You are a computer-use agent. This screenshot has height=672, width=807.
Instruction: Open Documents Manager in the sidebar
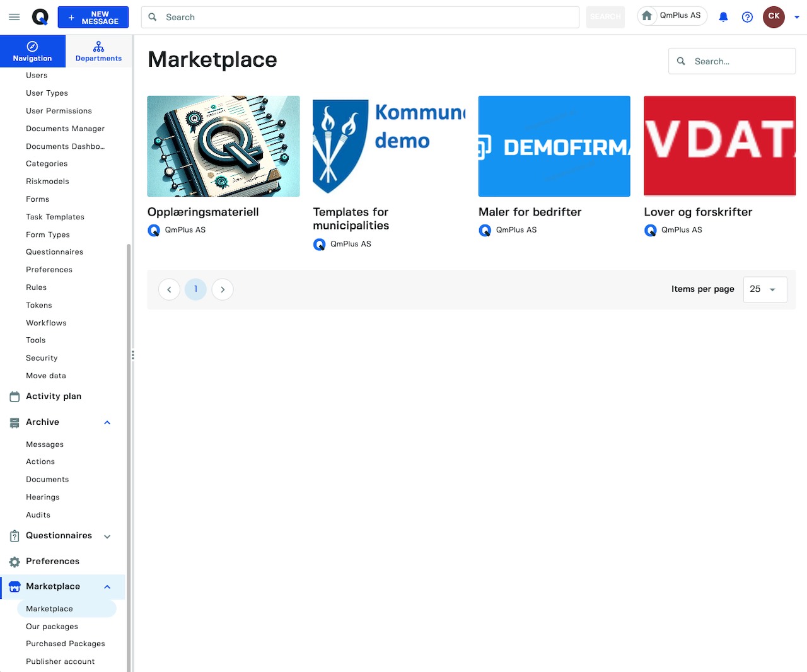pos(65,128)
